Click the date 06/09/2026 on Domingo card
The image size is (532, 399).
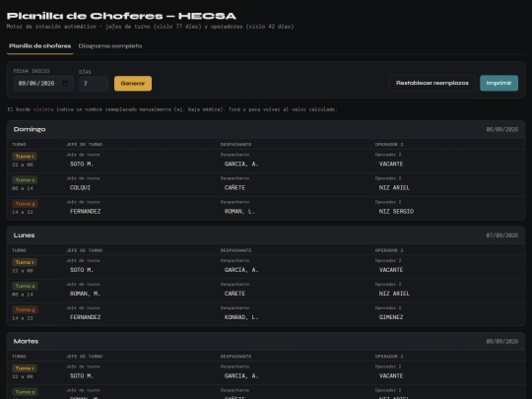502,129
